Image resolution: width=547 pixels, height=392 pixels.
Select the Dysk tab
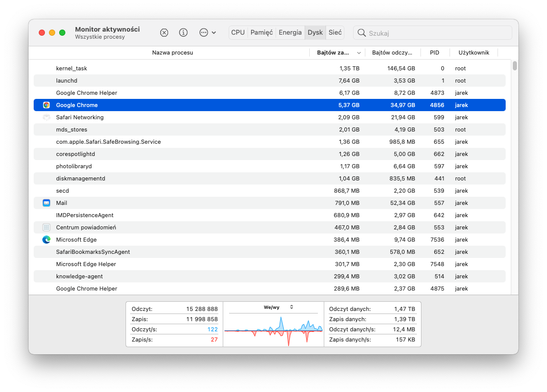point(315,33)
